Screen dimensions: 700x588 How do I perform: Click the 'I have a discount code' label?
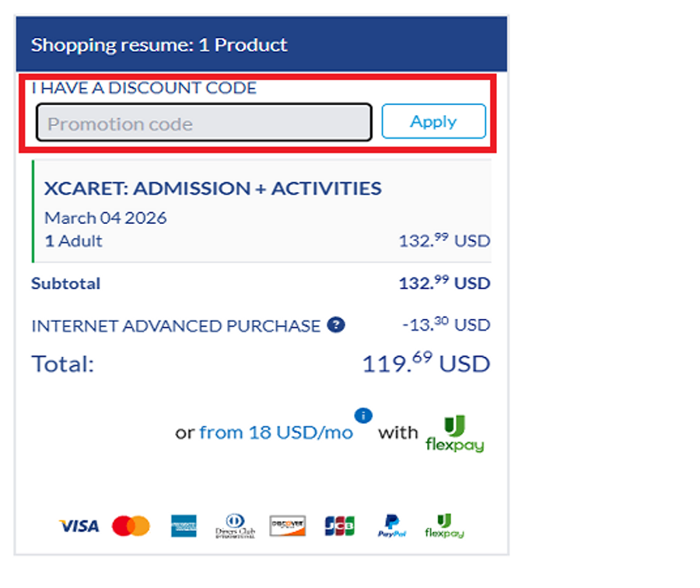[144, 88]
